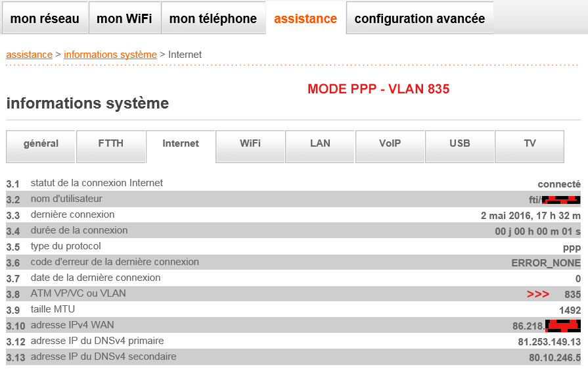Click the secondary DNSv4 address 80.10.246.5

click(x=554, y=358)
